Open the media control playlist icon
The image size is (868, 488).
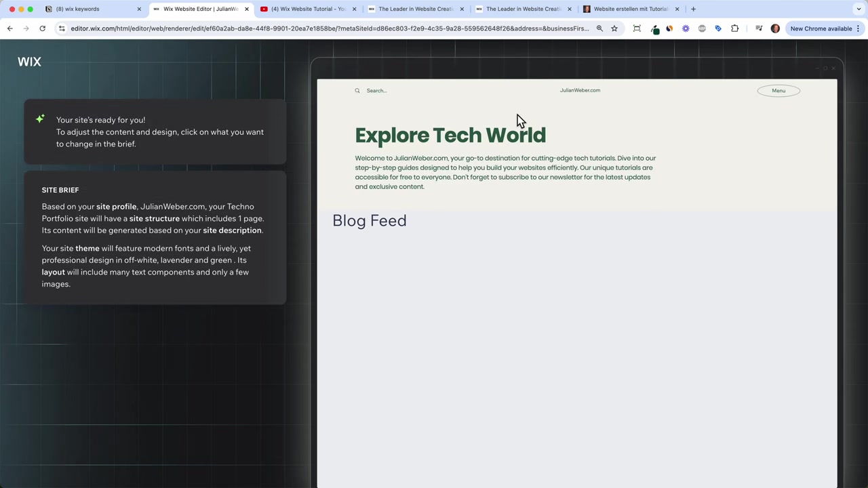(x=759, y=28)
